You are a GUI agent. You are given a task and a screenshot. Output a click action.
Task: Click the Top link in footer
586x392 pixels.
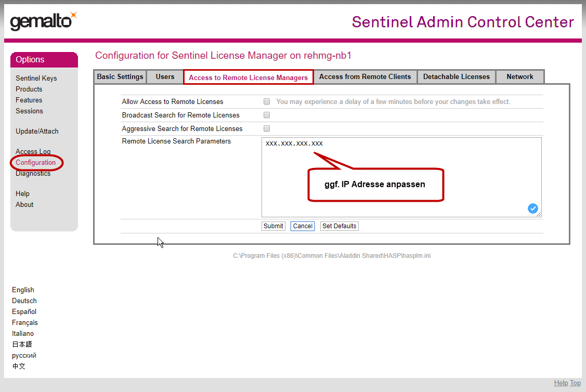(575, 383)
